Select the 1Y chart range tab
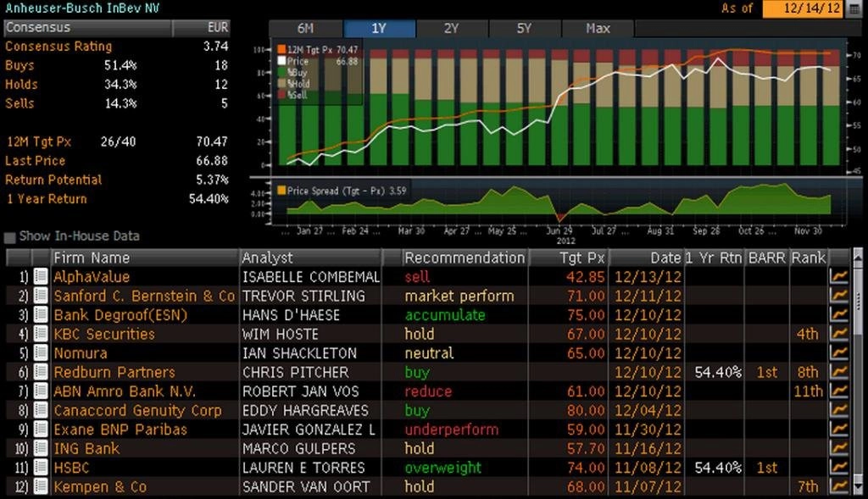The height and width of the screenshot is (499, 868). point(379,28)
